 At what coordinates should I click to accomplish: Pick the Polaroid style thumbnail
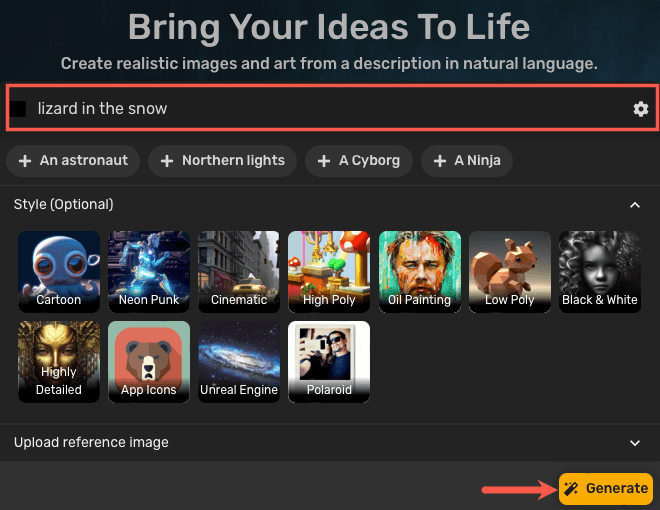(329, 362)
